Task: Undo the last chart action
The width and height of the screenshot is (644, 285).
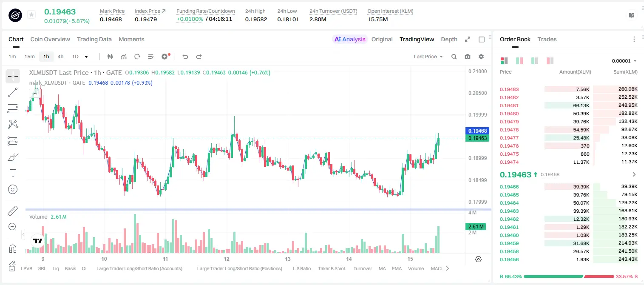Action: point(185,57)
